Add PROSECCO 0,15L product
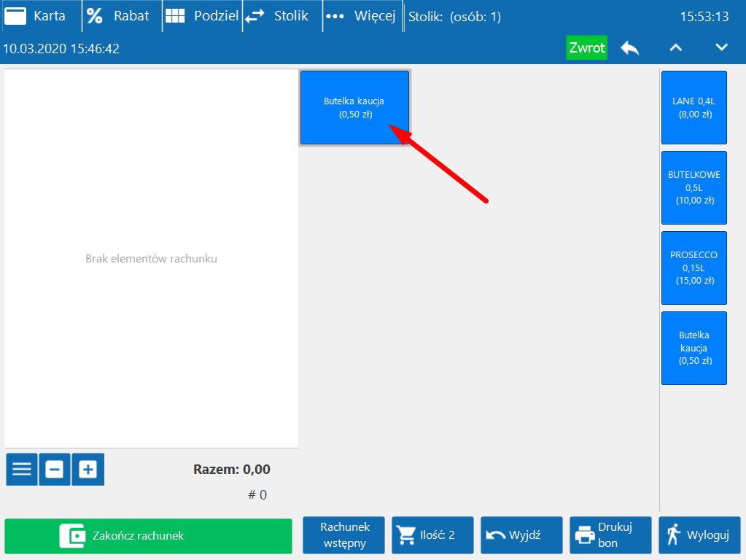 coord(693,268)
